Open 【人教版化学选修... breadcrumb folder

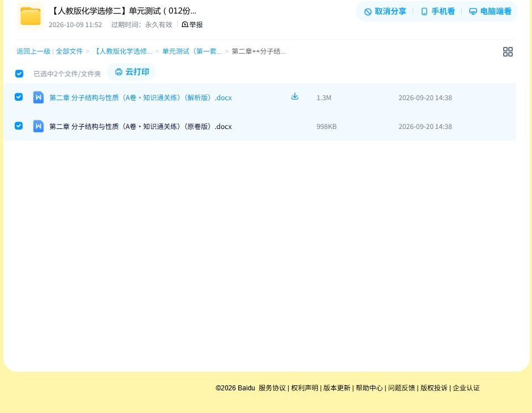[x=122, y=51]
